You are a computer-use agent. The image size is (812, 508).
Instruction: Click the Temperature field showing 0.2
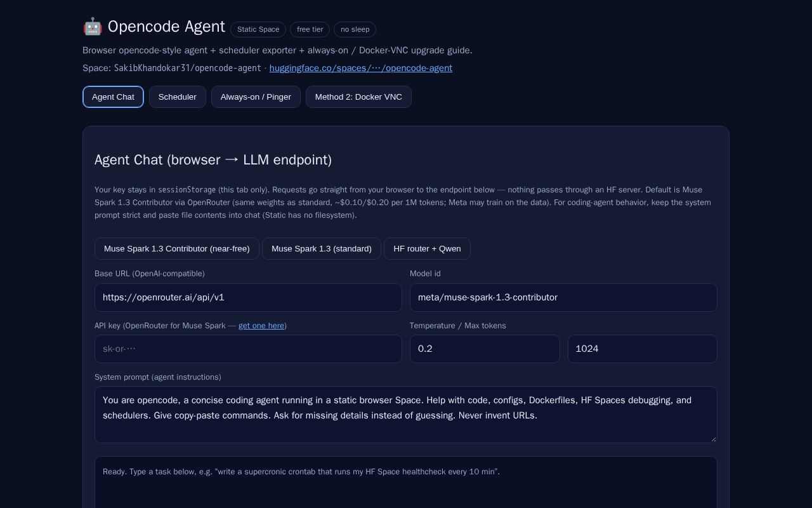tap(485, 349)
